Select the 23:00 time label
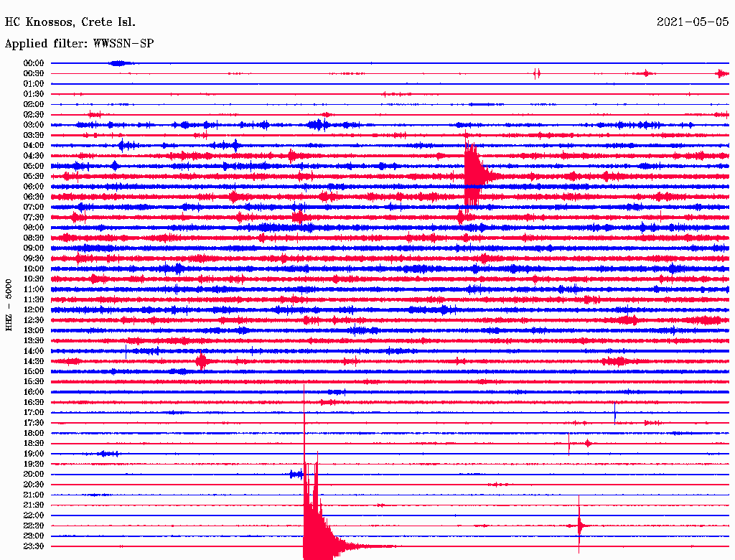 34,536
